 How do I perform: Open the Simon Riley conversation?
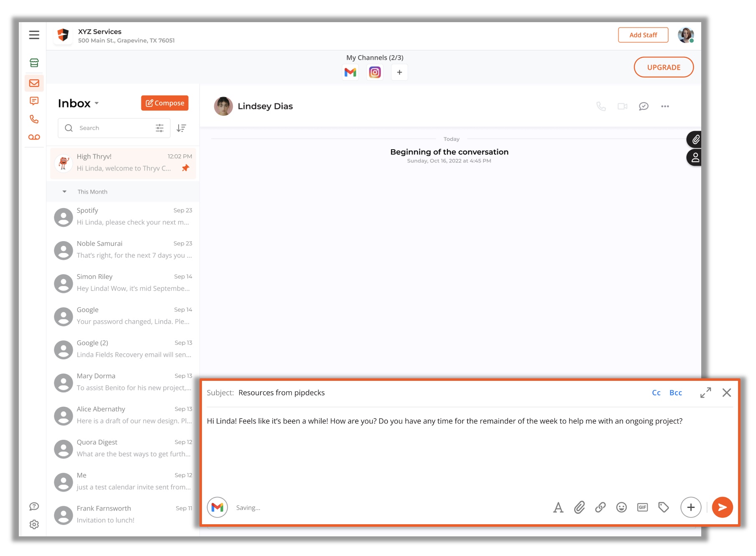[x=123, y=283]
